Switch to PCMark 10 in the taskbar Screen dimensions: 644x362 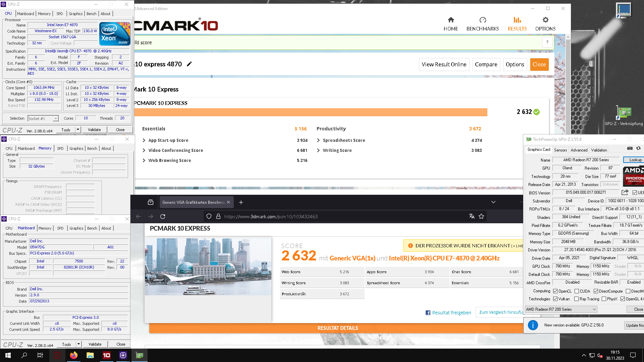coord(106,355)
